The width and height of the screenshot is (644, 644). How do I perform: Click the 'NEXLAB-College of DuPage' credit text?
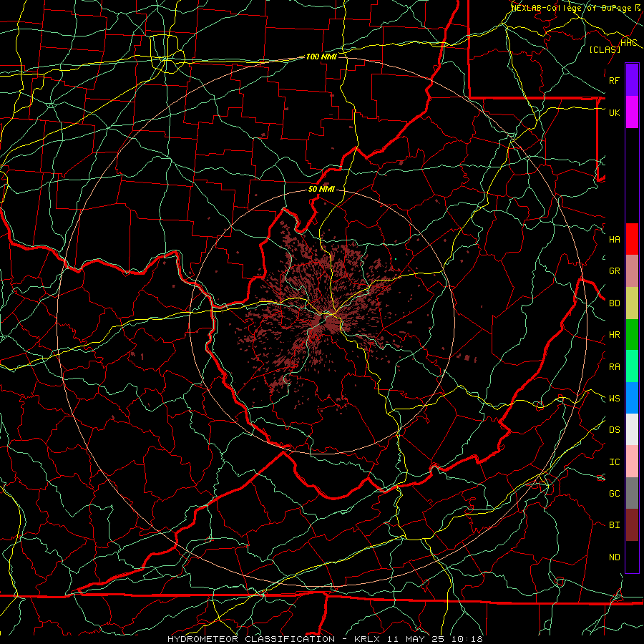tap(572, 8)
